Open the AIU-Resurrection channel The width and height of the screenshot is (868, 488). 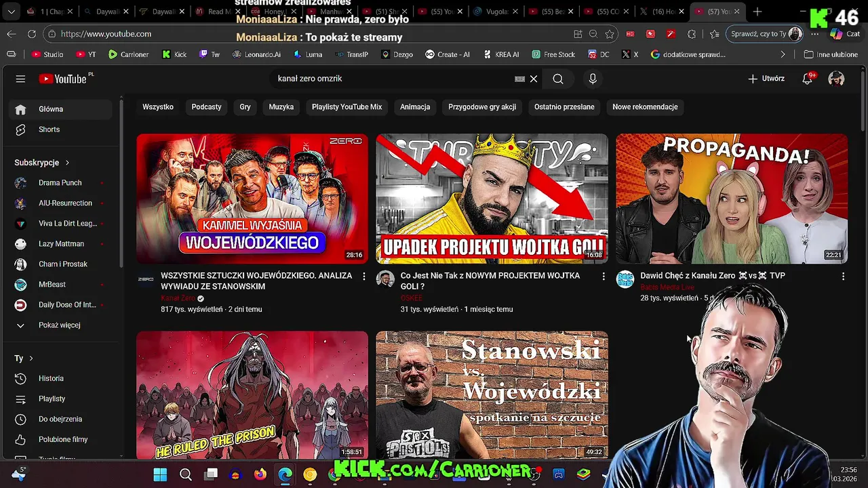coord(61,203)
